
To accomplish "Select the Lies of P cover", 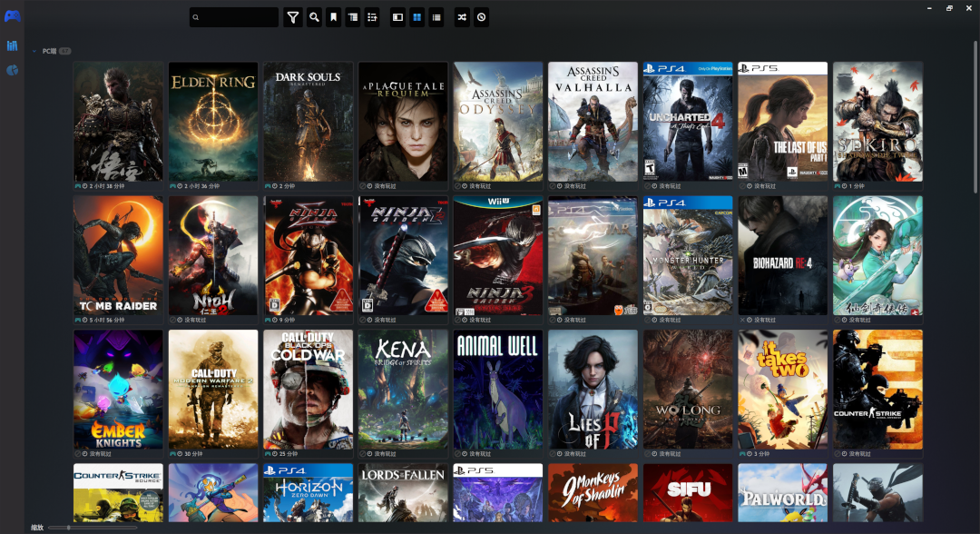I will coord(593,389).
